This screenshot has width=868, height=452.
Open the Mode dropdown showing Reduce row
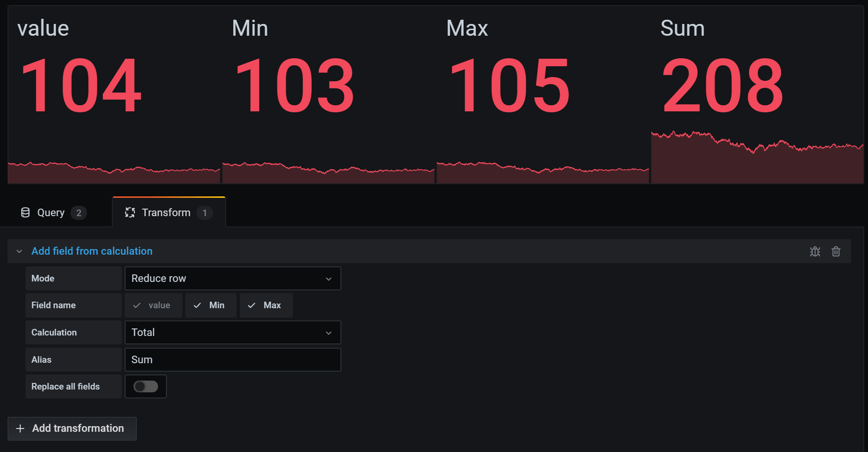coord(233,278)
